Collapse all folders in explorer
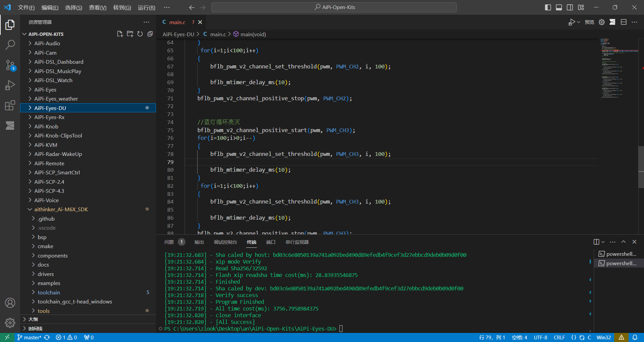Image resolution: width=644 pixels, height=342 pixels. pyautogui.click(x=150, y=34)
